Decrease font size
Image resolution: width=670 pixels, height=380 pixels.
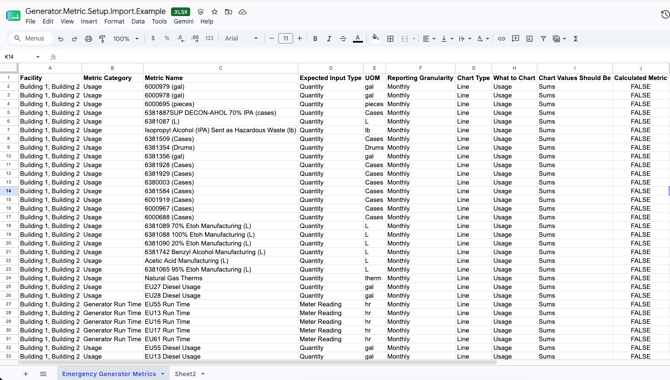point(271,38)
